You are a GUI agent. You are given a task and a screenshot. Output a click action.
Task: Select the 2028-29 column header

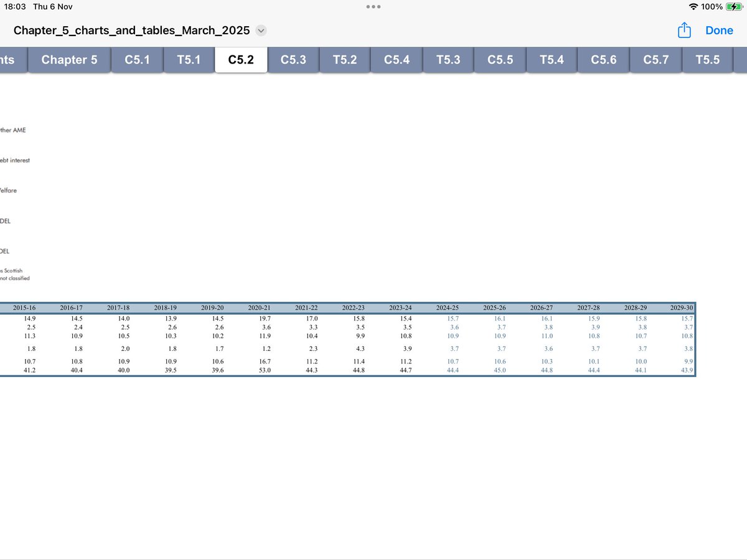(x=636, y=308)
